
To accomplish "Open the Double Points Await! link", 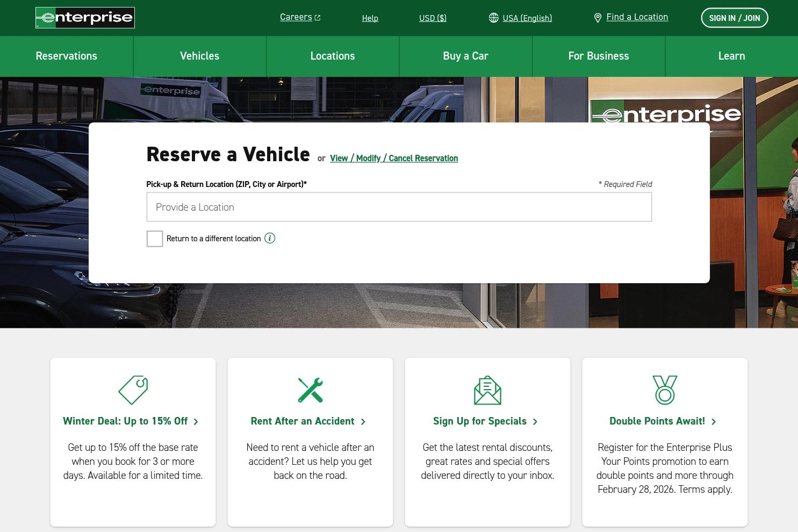I will tap(657, 421).
